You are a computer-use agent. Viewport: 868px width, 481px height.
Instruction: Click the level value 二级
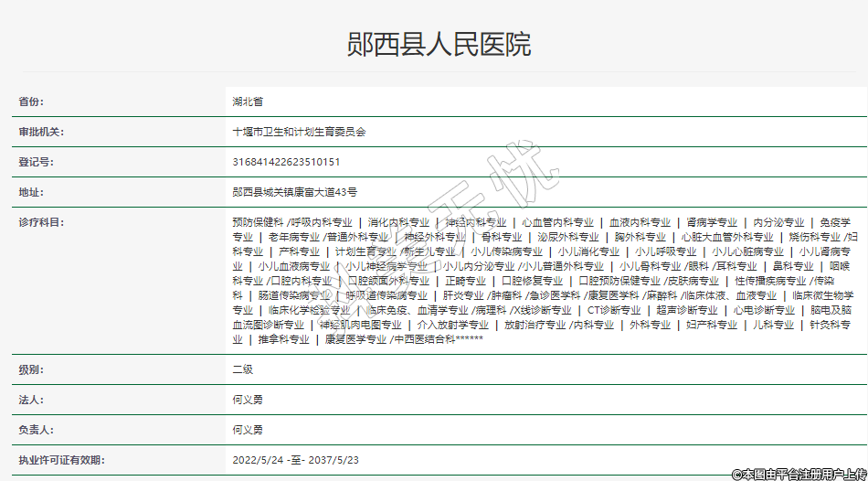coord(242,369)
